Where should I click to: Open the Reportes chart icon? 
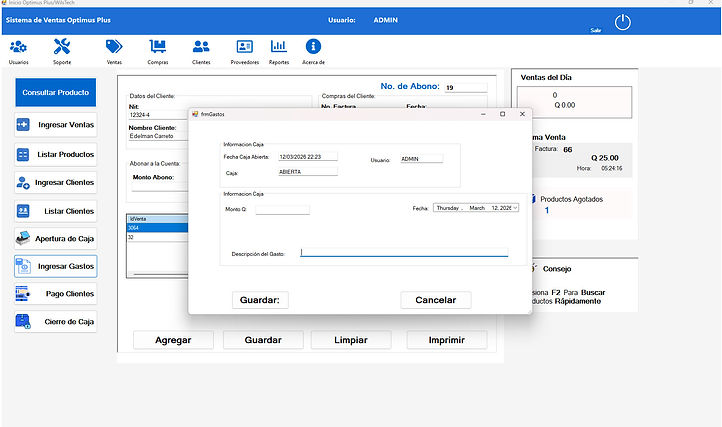[279, 47]
